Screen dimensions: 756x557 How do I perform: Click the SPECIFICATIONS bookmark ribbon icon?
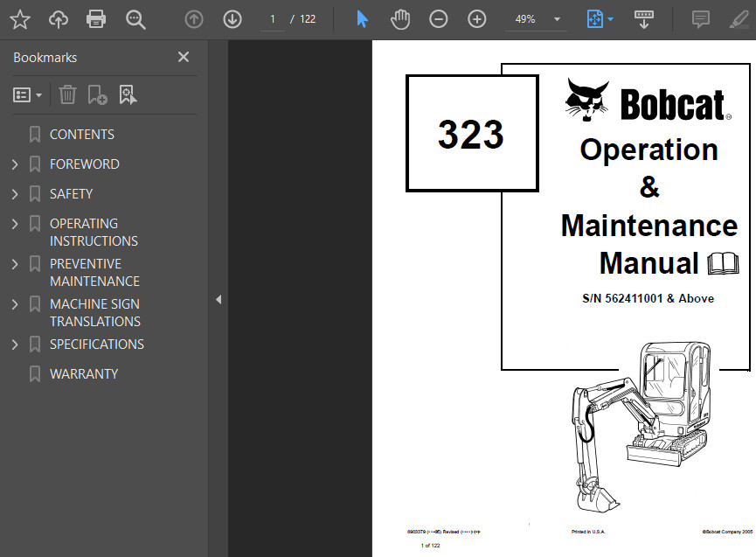click(35, 345)
